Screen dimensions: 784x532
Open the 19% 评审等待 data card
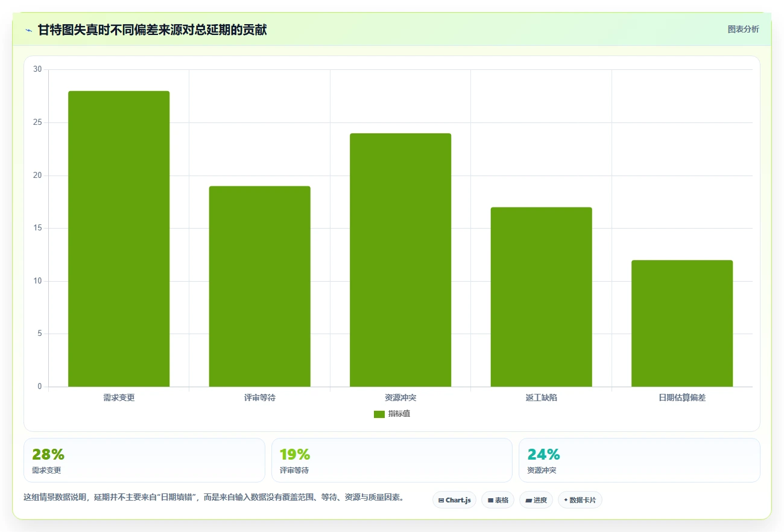click(x=392, y=460)
